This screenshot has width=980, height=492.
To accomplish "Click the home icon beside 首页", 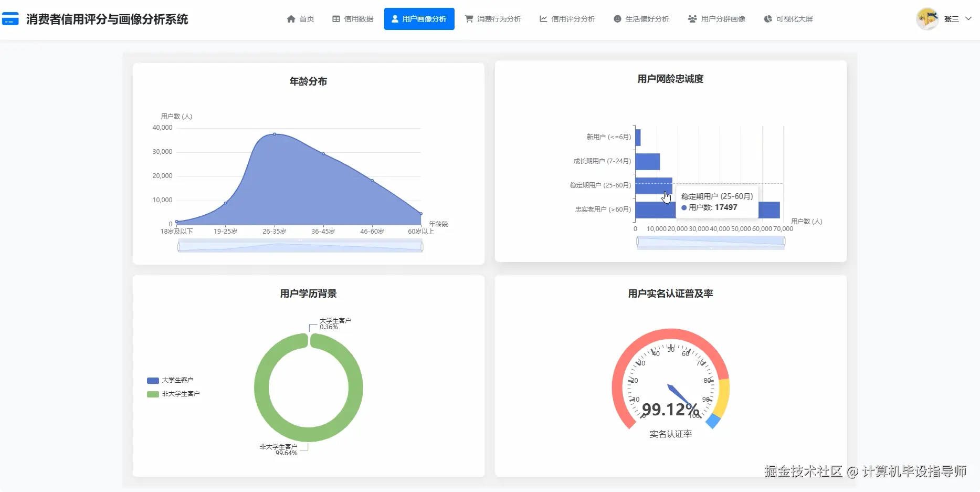I will 292,18.
